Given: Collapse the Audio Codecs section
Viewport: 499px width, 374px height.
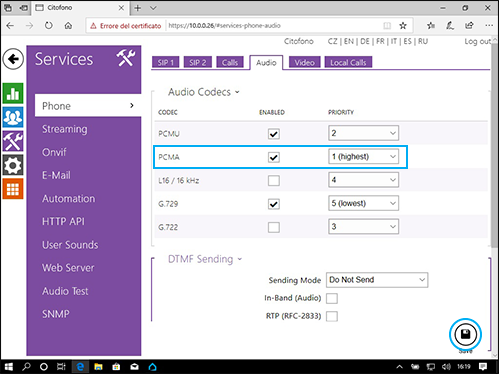Looking at the screenshot, I should pyautogui.click(x=204, y=92).
